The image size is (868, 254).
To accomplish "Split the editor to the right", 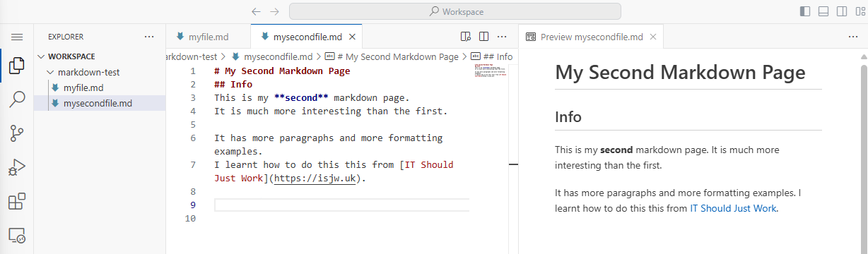I will pos(484,37).
